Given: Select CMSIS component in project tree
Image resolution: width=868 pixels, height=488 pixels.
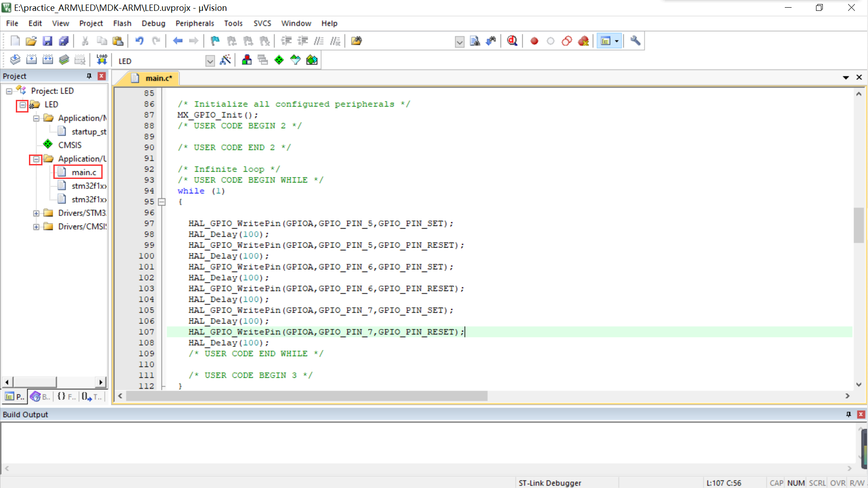Looking at the screenshot, I should (x=70, y=145).
